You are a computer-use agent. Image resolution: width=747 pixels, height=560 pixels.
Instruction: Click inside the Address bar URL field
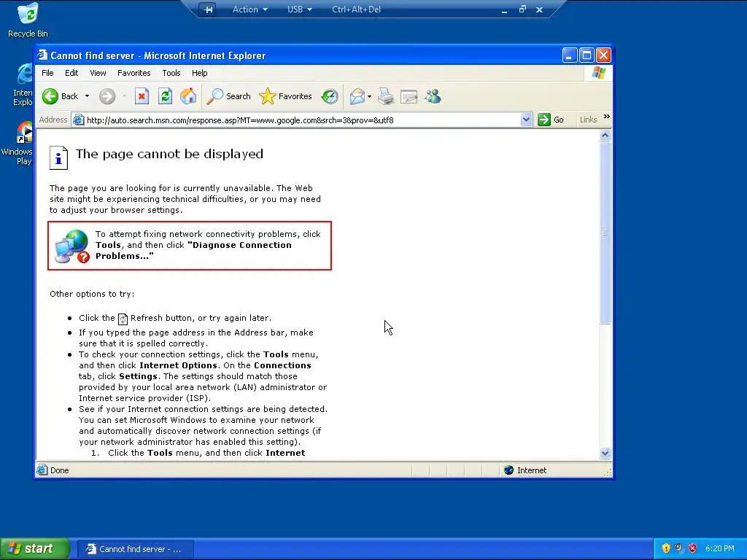click(302, 120)
